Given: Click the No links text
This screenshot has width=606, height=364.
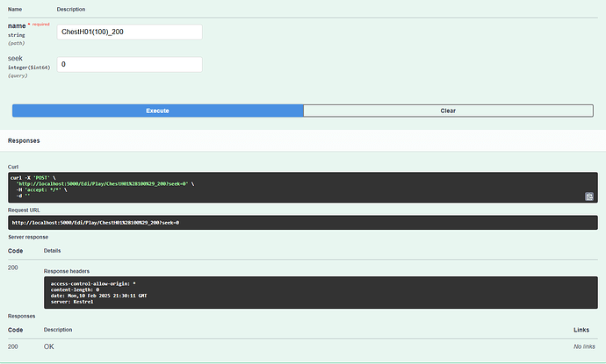Looking at the screenshot, I should 584,346.
